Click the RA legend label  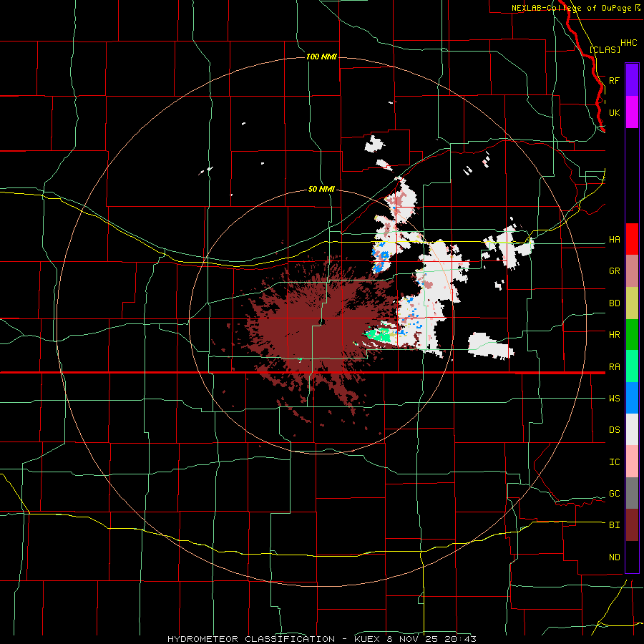point(614,367)
